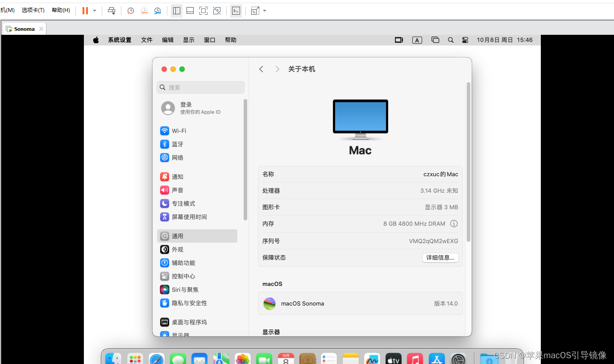
Task: Open App Store from the Dock
Action: tap(436, 359)
